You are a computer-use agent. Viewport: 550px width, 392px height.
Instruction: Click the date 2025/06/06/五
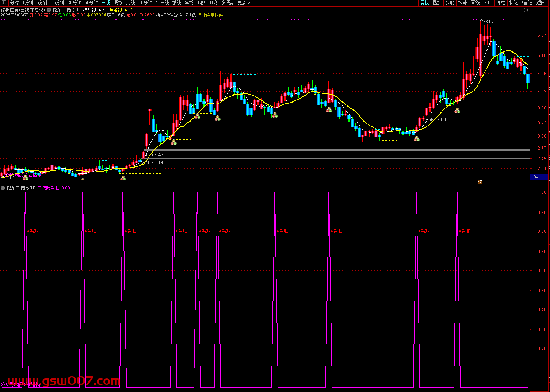(14, 15)
